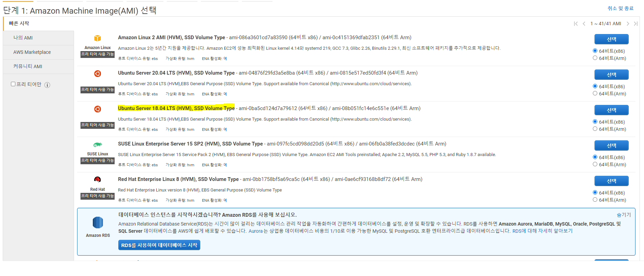Open the 나의 AMI tab
The width and height of the screenshot is (644, 276).
tap(39, 38)
